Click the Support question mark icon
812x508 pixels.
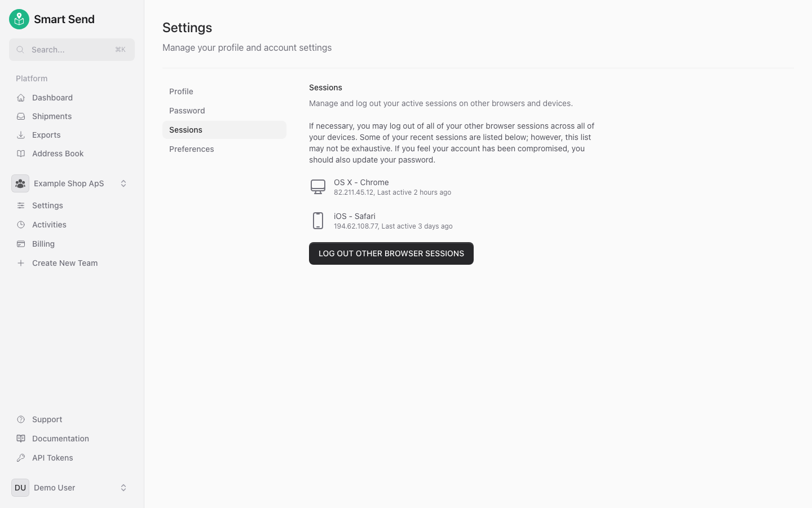click(x=20, y=419)
